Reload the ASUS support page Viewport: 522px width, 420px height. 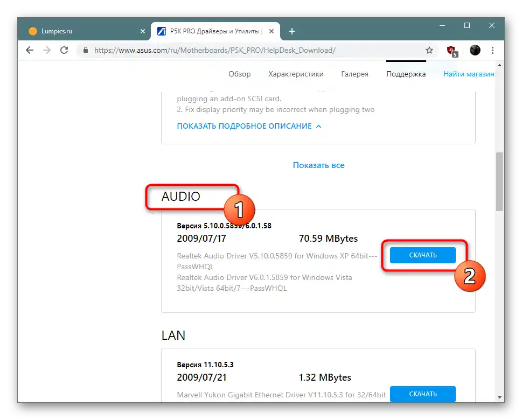pos(64,50)
